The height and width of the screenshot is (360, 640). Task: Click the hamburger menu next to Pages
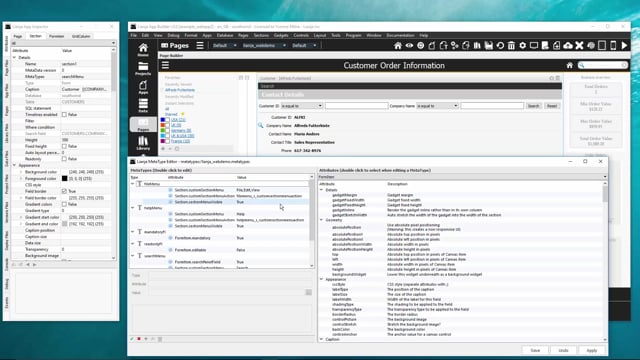[x=200, y=45]
